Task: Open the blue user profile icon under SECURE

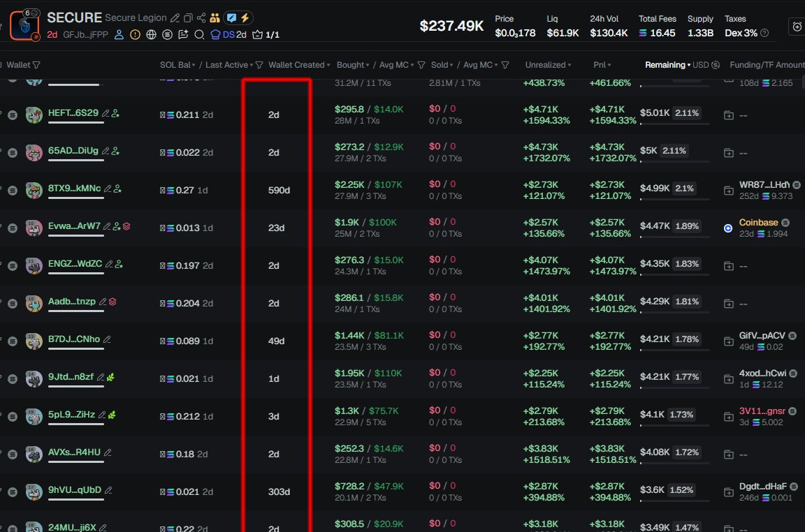Action: coord(119,34)
